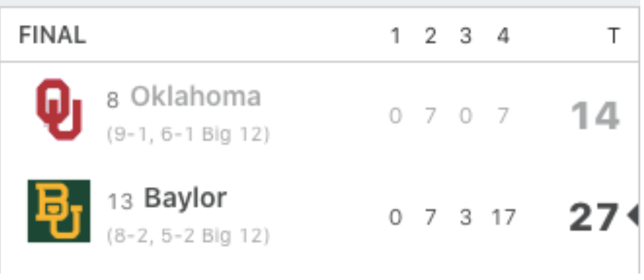Screen dimensions: 644x280
Task: Click the quarter 2 column header
Action: pyautogui.click(x=431, y=36)
